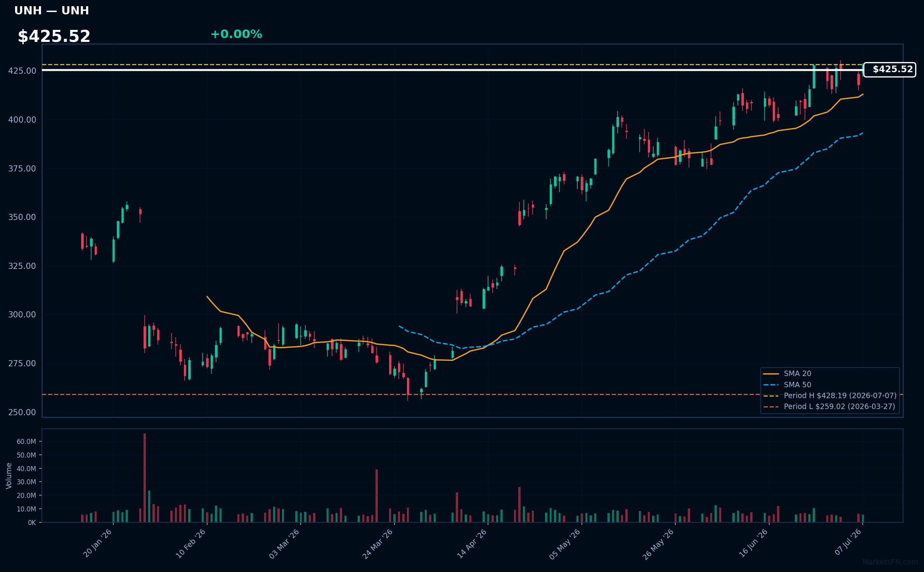Click the tall red volume bar near 40M
The width and height of the screenshot is (924, 572).
[x=377, y=496]
